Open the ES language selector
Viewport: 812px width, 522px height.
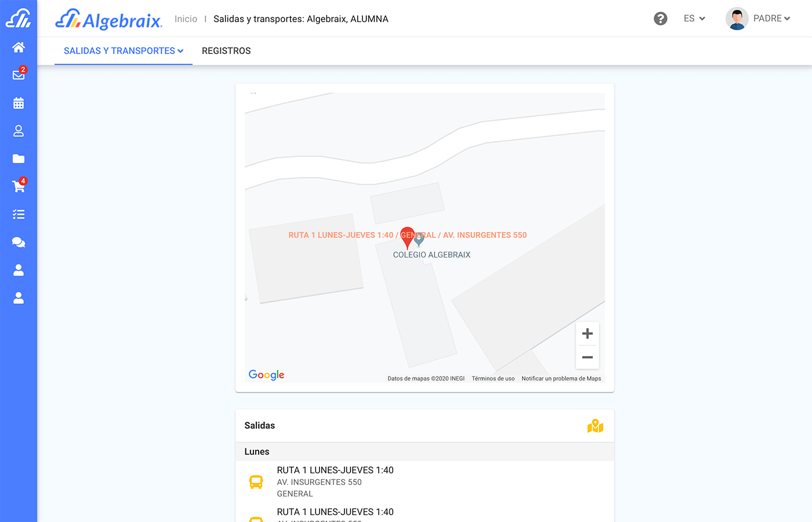click(x=694, y=19)
